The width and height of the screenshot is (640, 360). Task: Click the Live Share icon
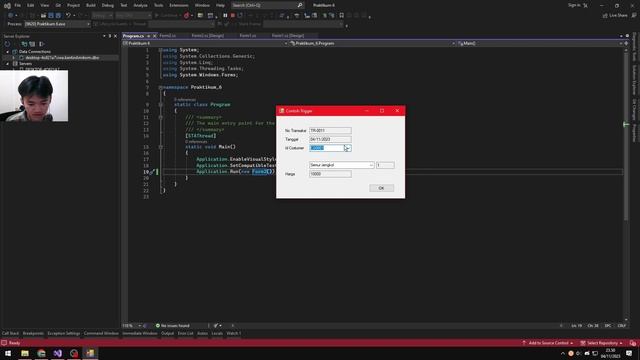(x=605, y=16)
